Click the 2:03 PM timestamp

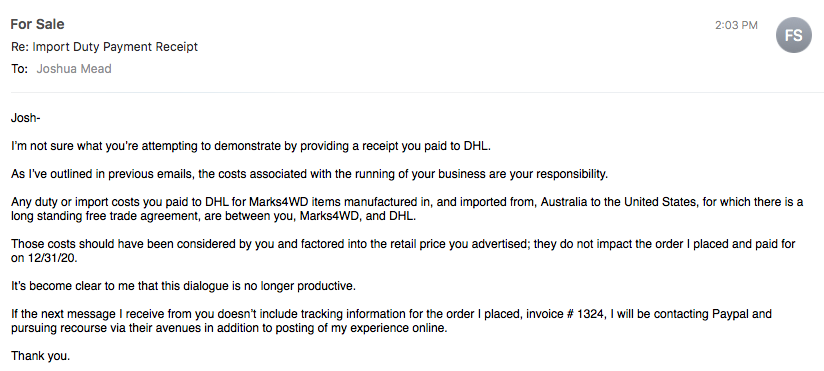pos(736,25)
